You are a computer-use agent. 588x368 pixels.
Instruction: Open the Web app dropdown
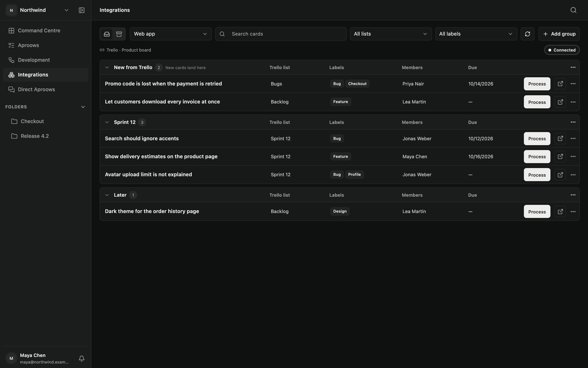click(x=171, y=34)
